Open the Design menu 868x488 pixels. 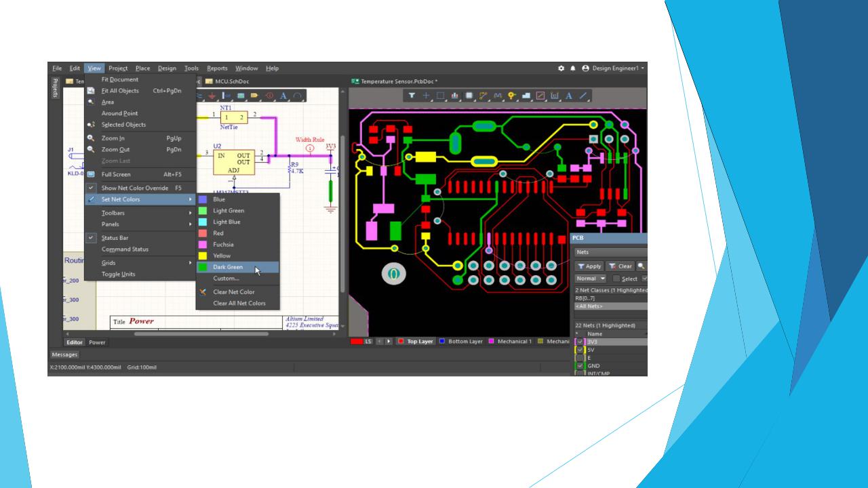point(167,68)
